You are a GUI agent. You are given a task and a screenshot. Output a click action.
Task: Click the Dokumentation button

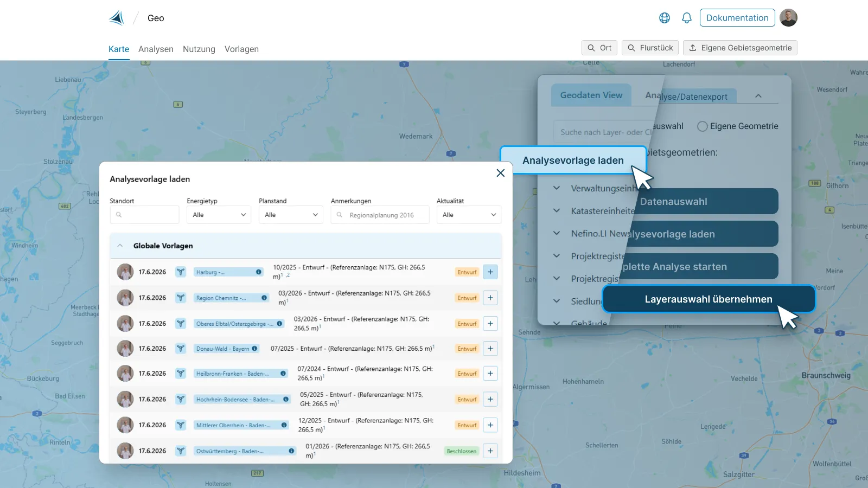click(x=737, y=18)
